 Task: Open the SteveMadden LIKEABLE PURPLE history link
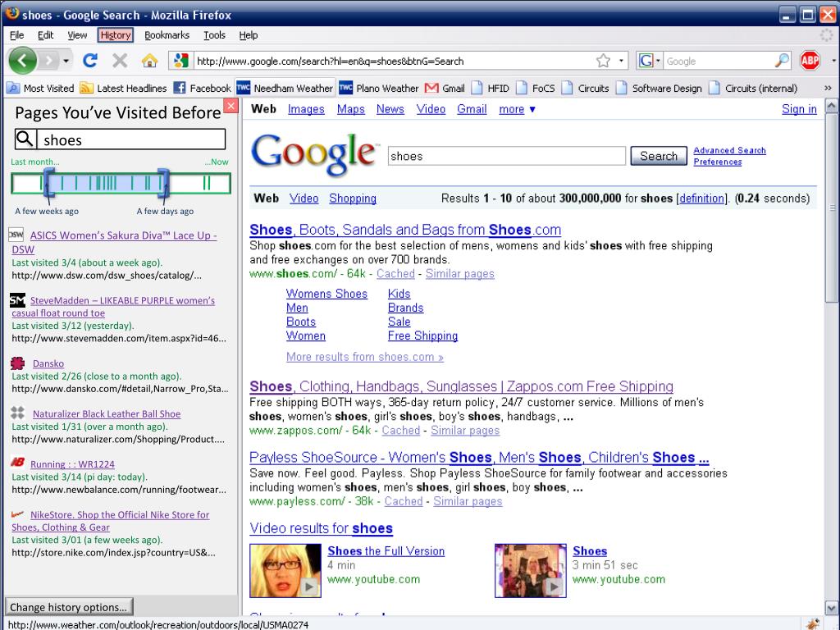(113, 307)
